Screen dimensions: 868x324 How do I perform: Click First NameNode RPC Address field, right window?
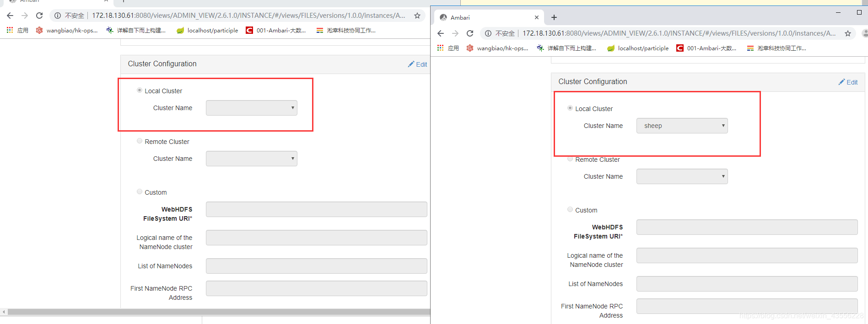coord(747,306)
